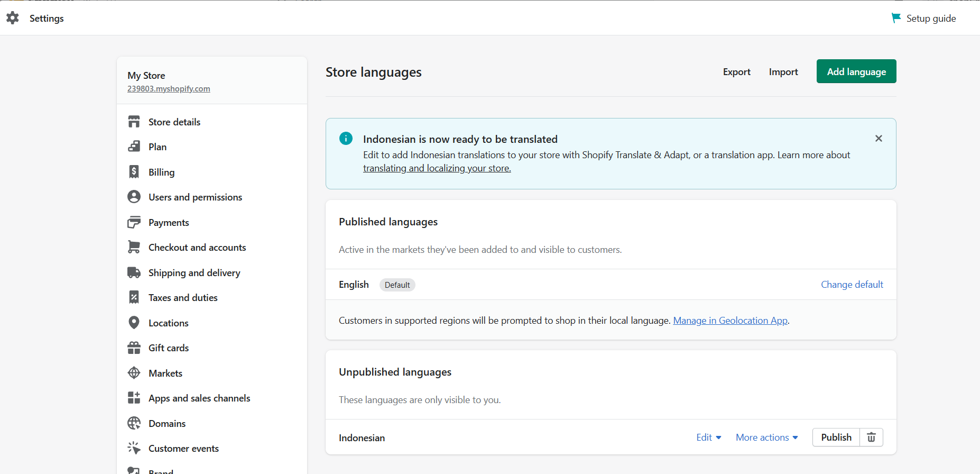980x474 pixels.
Task: Click the Settings title text
Action: (x=47, y=19)
